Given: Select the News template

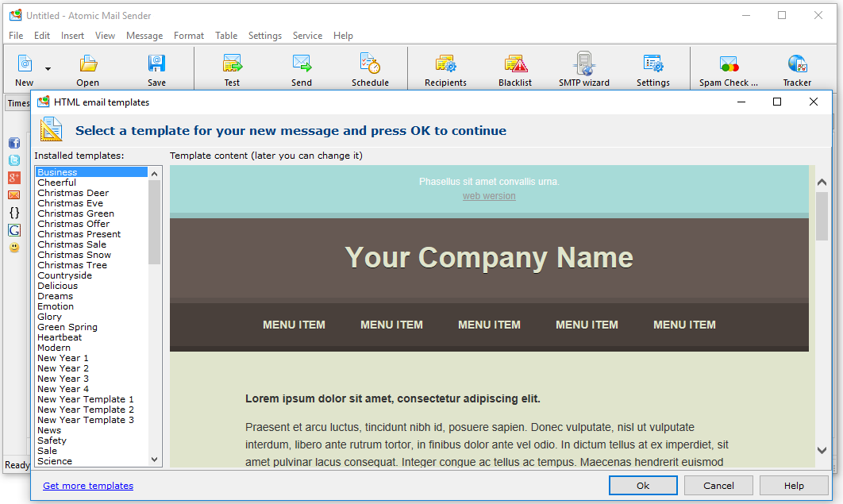Looking at the screenshot, I should [x=91, y=430].
